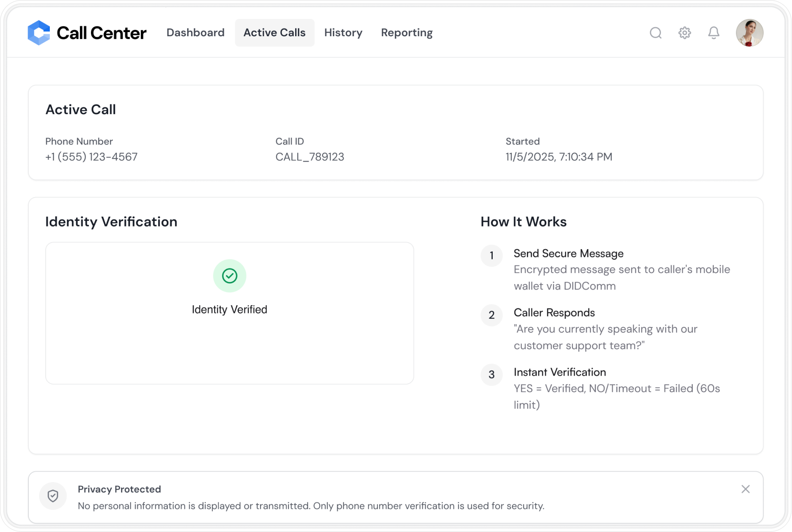Image resolution: width=792 pixels, height=532 pixels.
Task: Switch to the Reporting tab
Action: click(407, 33)
